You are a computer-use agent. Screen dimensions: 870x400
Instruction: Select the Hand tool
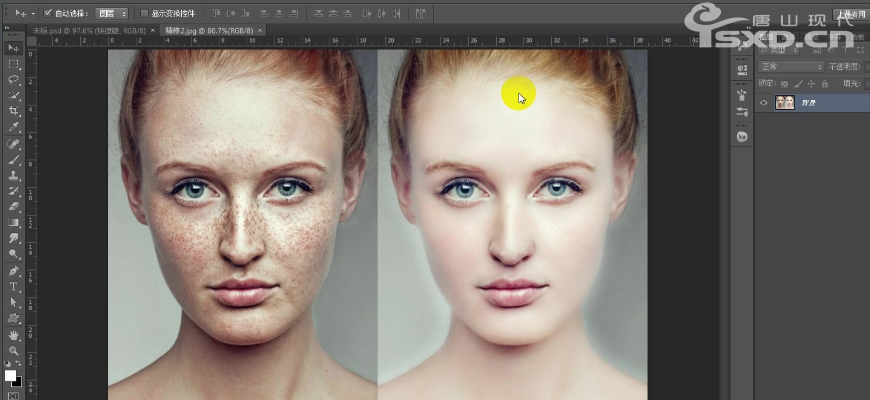click(14, 335)
